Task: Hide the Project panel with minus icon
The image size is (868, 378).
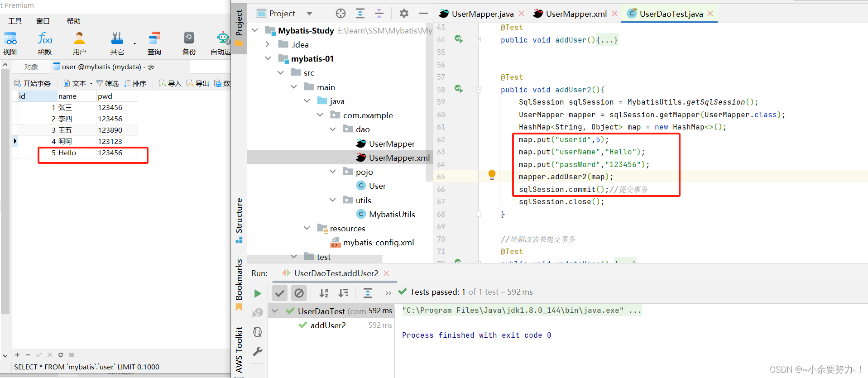Action: [423, 14]
